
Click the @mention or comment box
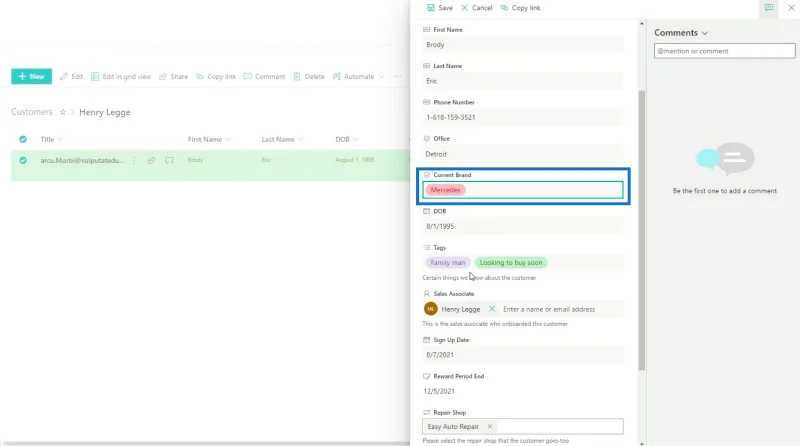tap(724, 51)
